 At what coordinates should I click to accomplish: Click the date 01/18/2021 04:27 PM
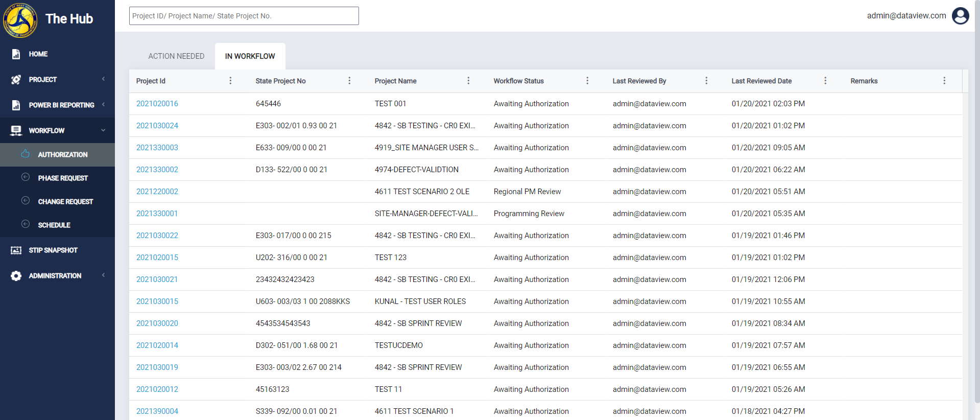pos(768,411)
